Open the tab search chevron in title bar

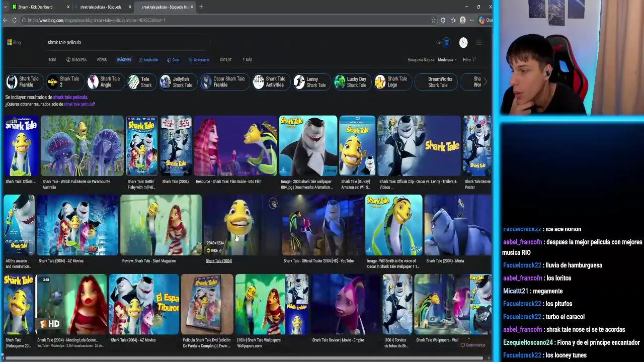(5, 7)
